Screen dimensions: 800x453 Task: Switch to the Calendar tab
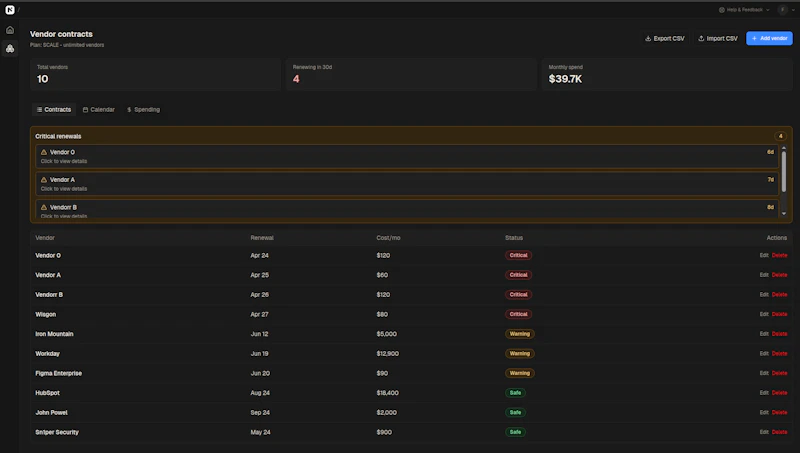pyautogui.click(x=99, y=110)
